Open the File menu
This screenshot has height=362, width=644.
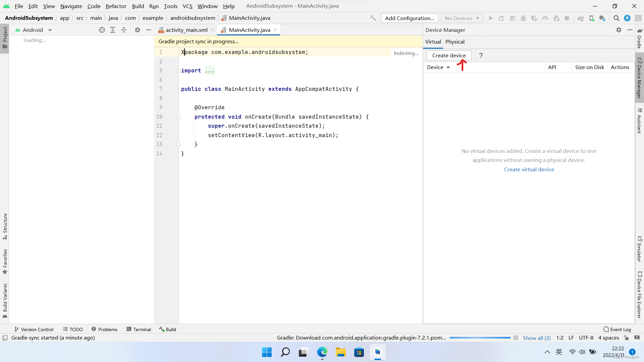(x=19, y=6)
